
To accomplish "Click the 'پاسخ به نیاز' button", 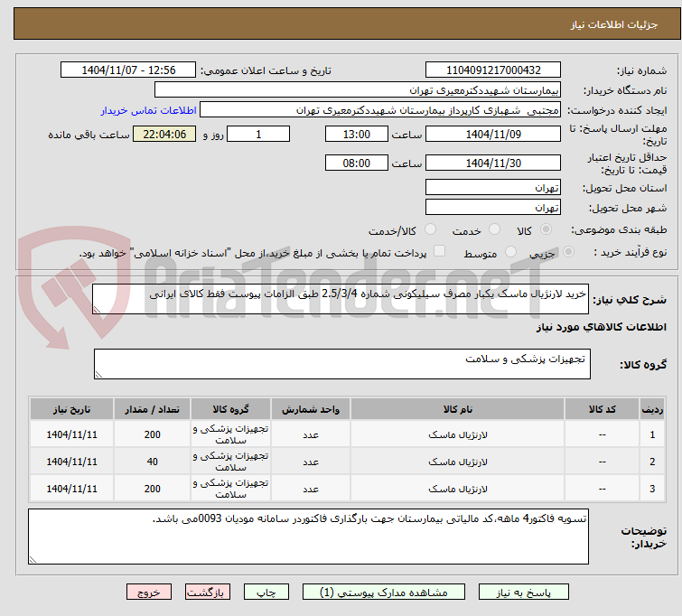I will [523, 593].
